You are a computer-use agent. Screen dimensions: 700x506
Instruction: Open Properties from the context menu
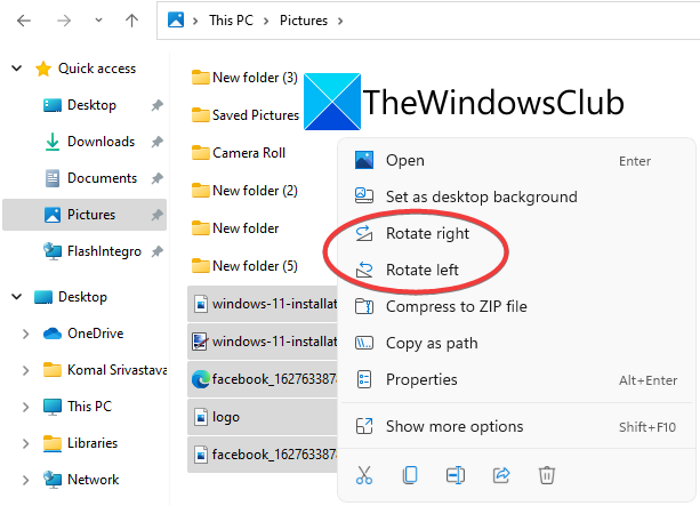point(517,380)
